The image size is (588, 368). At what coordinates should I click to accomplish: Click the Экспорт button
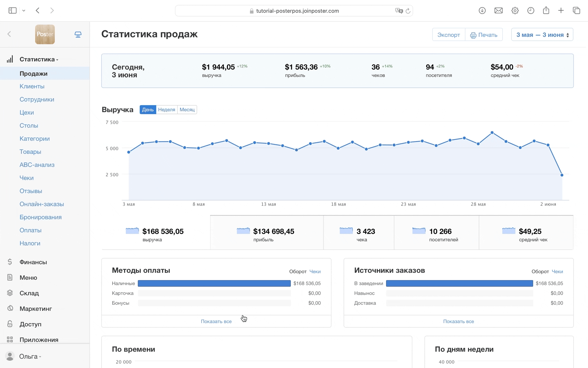tap(448, 35)
